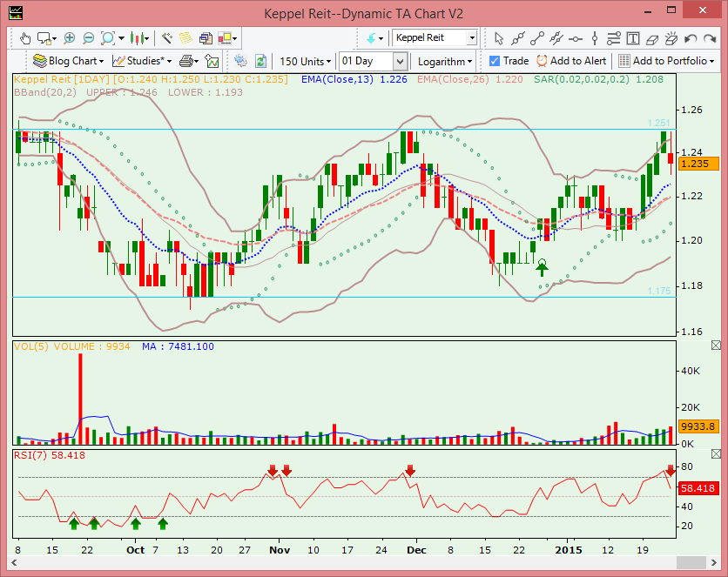
Task: Click the Keppel Reit [1DAY] price label
Action: 62,79
